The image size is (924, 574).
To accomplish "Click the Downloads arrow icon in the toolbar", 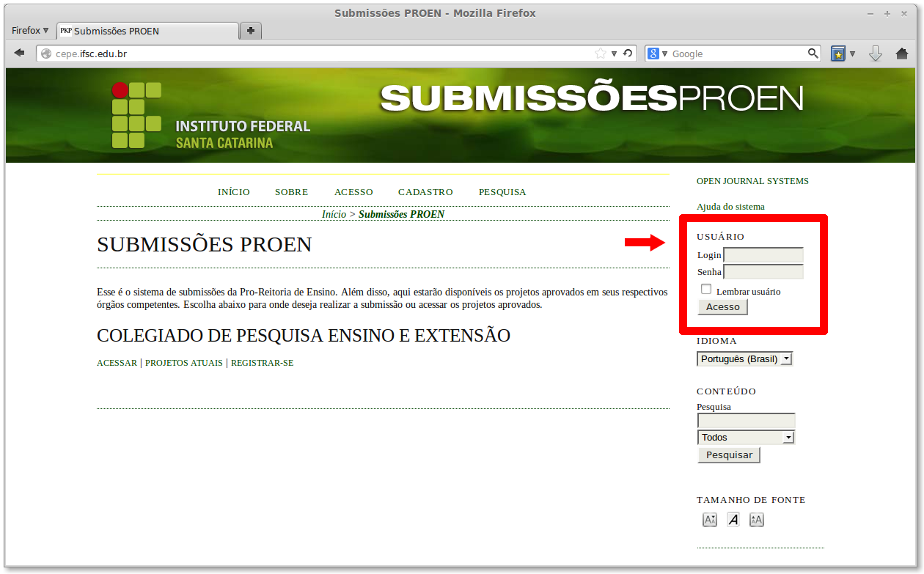I will (x=876, y=53).
